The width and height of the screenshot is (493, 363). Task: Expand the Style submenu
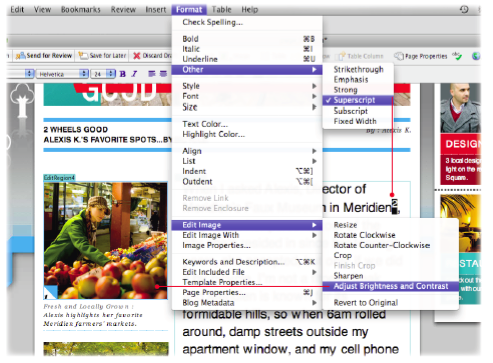click(247, 86)
